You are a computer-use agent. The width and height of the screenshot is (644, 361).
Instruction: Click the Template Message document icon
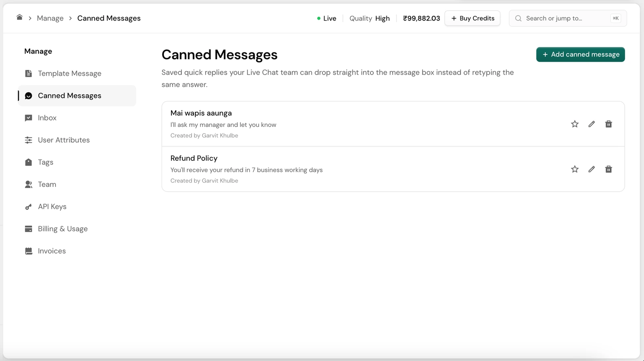pos(29,73)
